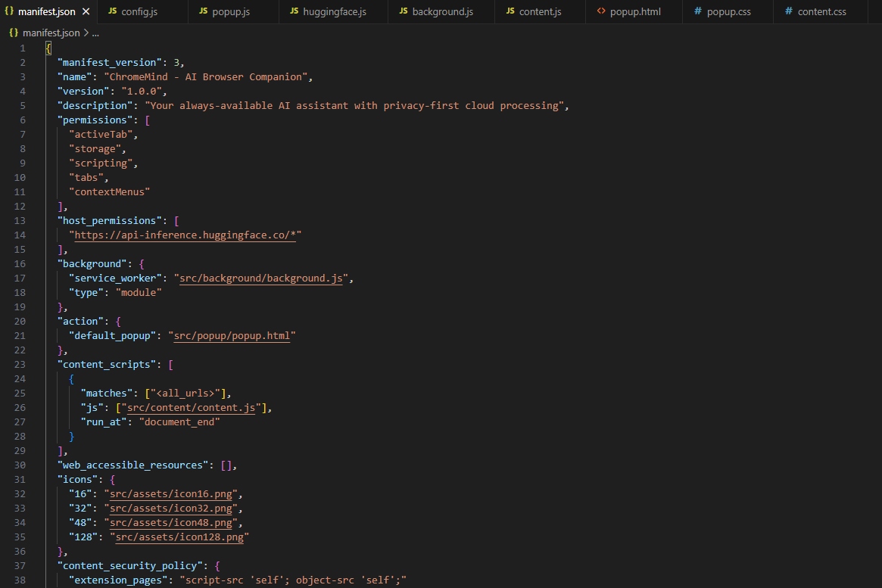
Task: Click the "contextMenus" permission string
Action: click(109, 191)
